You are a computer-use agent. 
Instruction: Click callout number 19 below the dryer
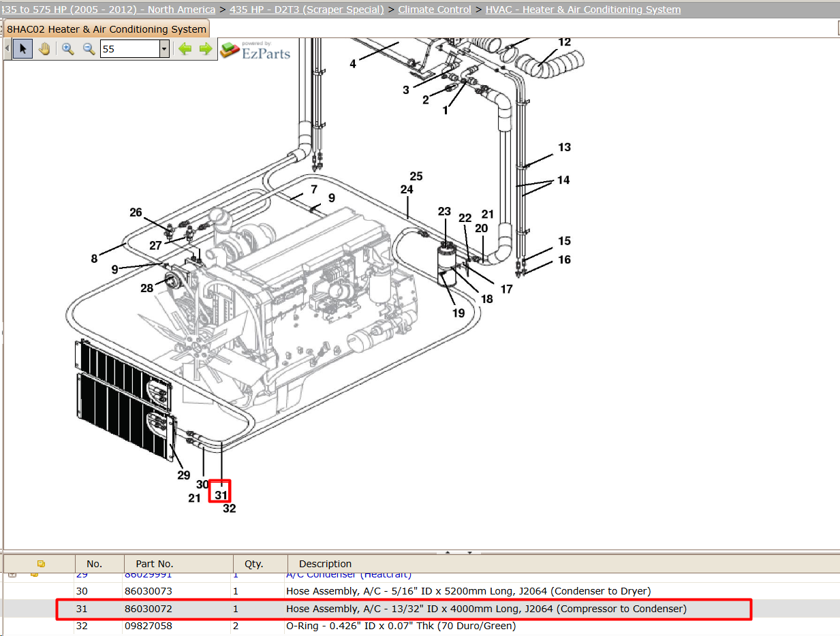pos(458,313)
